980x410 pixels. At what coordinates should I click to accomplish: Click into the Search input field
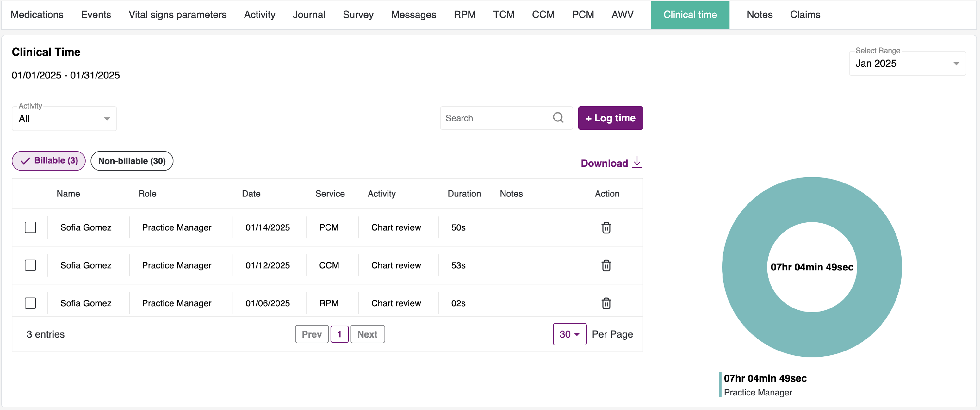click(x=495, y=118)
